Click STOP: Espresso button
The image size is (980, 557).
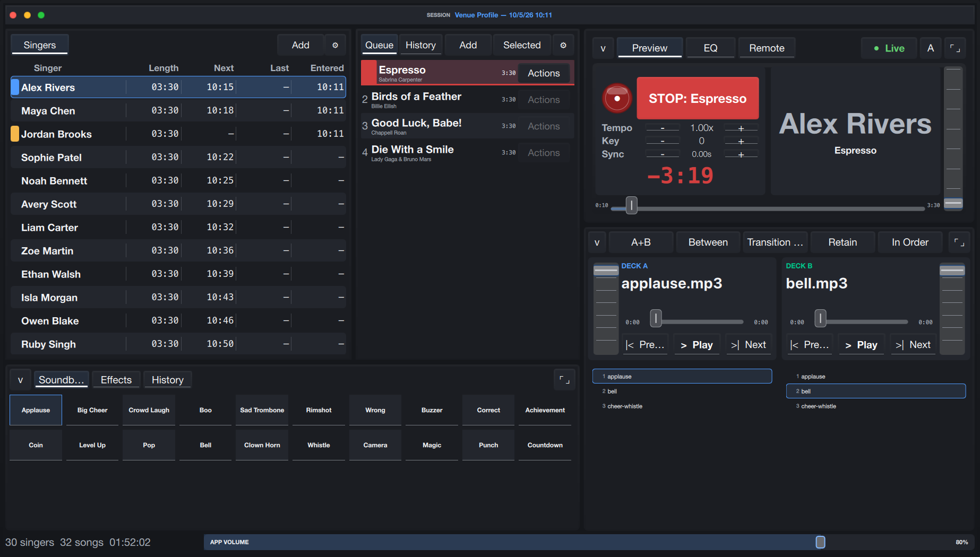[698, 98]
